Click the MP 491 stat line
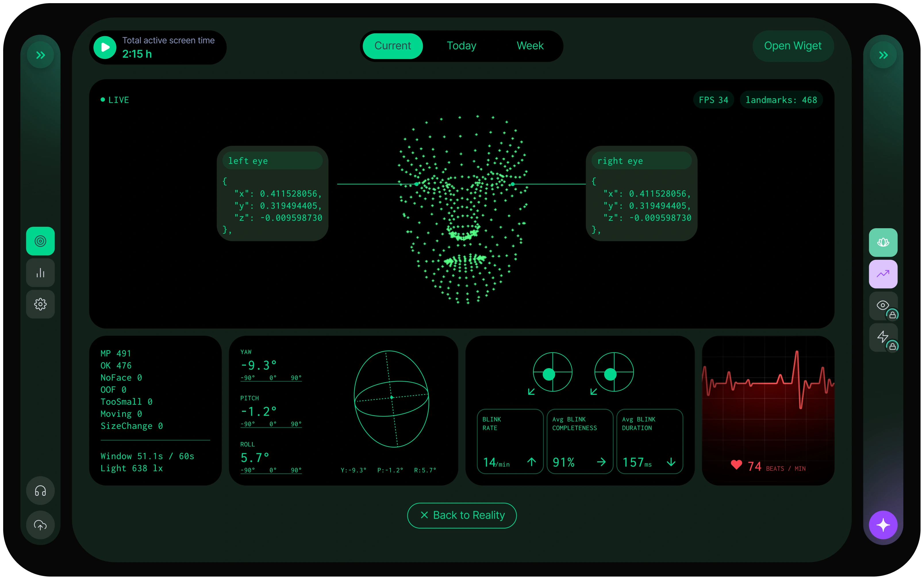The width and height of the screenshot is (924, 580). (x=116, y=353)
